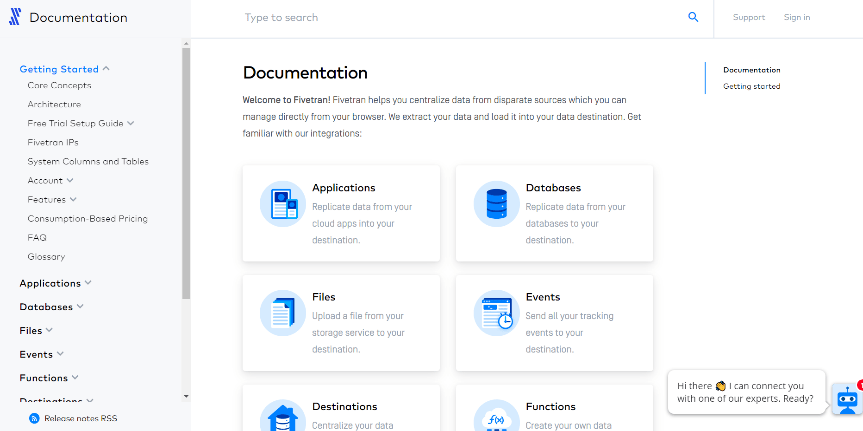Expand the Account submenu chevron

point(70,181)
